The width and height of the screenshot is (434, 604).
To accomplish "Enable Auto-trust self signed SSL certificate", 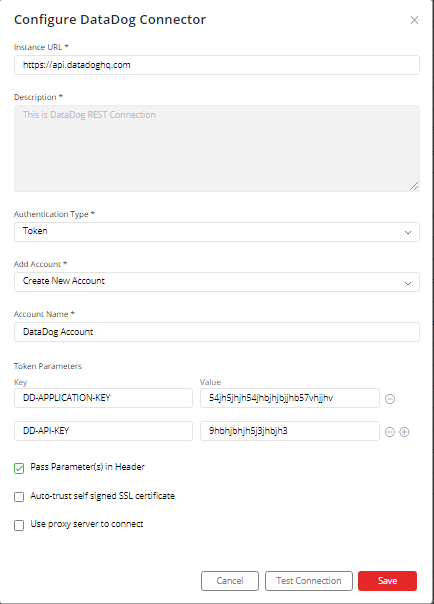I will pyautogui.click(x=19, y=497).
